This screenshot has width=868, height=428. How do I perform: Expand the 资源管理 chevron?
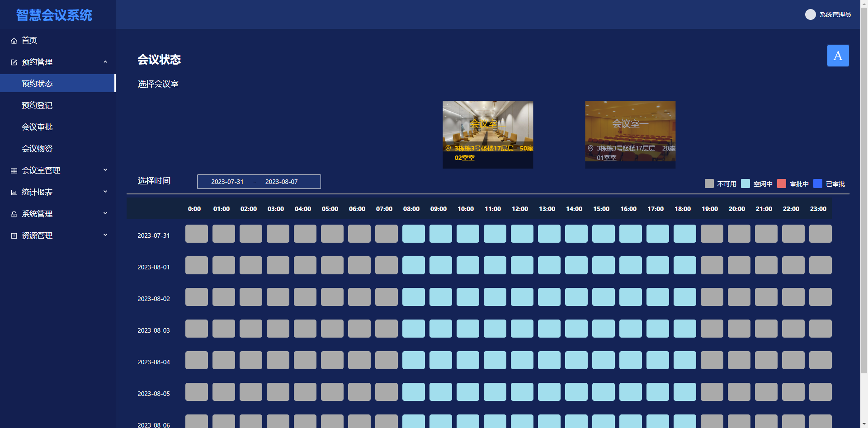pyautogui.click(x=105, y=235)
